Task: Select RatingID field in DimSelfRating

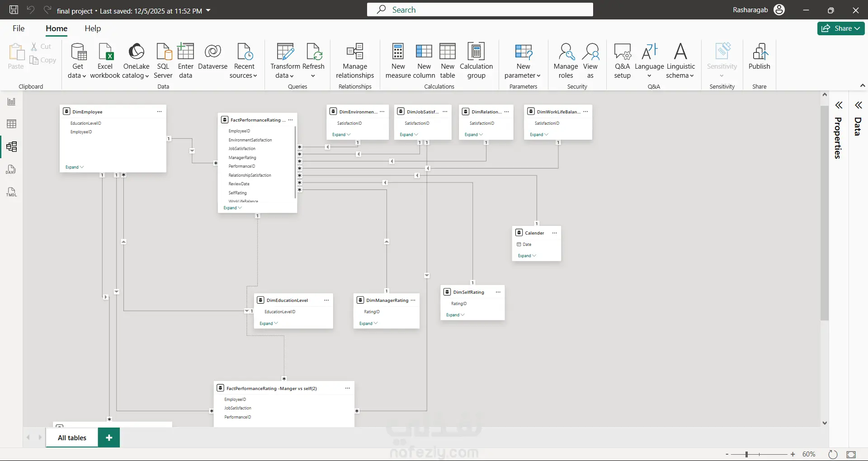Action: tap(459, 304)
